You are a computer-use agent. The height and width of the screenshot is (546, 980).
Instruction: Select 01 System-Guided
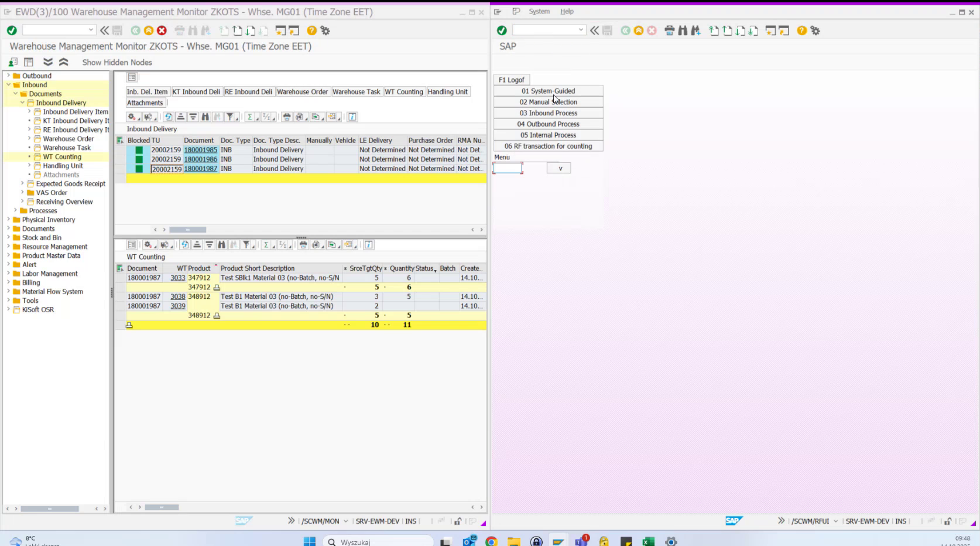549,91
